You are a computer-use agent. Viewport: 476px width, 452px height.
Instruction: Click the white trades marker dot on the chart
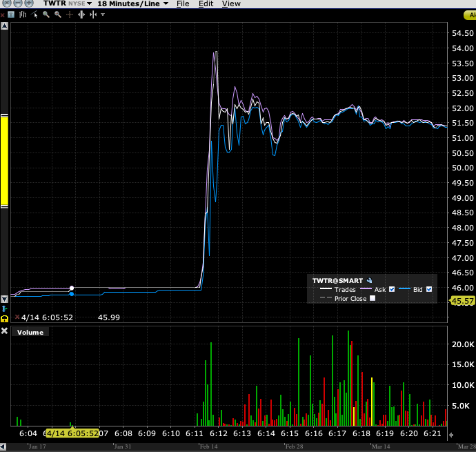pyautogui.click(x=72, y=288)
